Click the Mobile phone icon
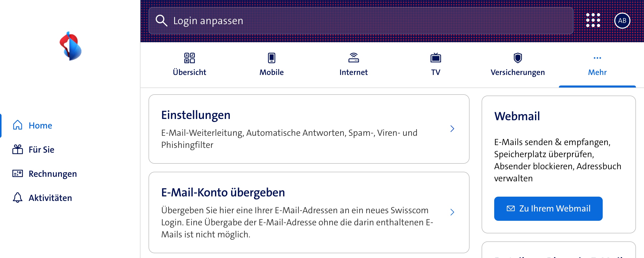 click(271, 58)
